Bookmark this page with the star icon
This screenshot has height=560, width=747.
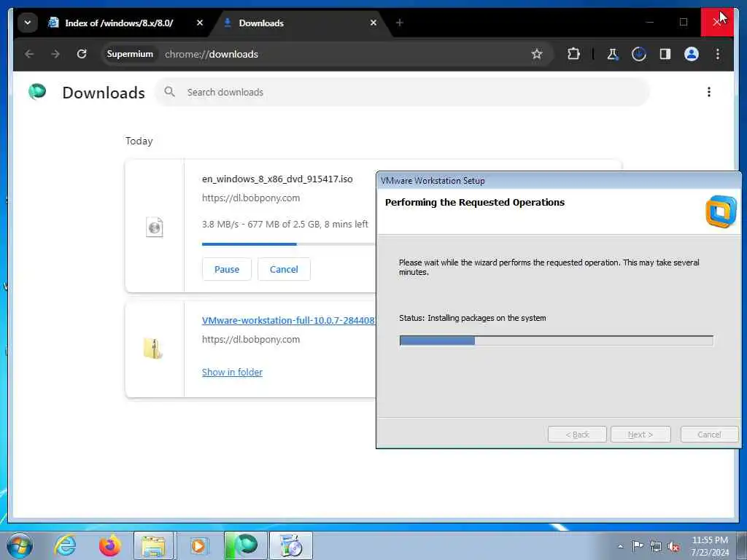pyautogui.click(x=537, y=54)
